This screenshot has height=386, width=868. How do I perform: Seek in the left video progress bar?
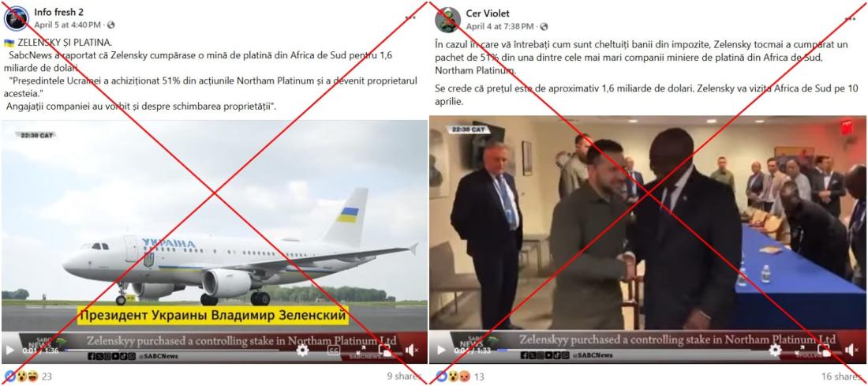[171, 350]
